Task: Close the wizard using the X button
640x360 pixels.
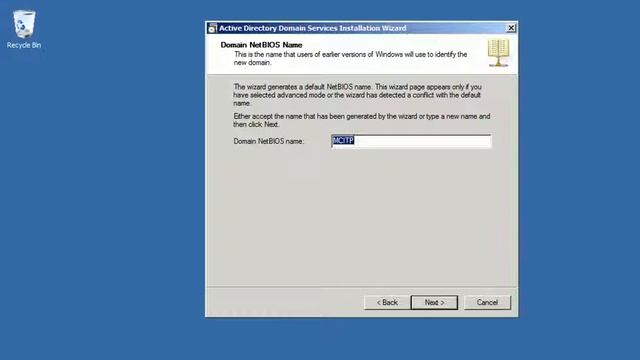Action: (511, 28)
